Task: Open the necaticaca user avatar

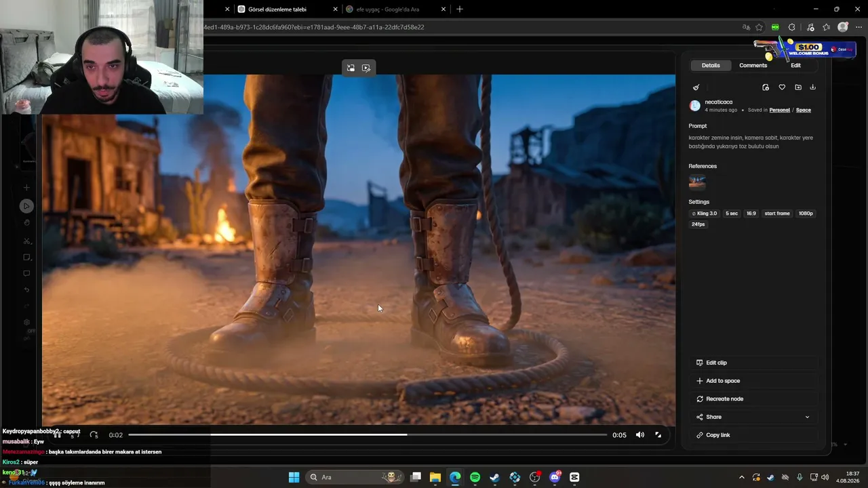Action: coord(695,106)
